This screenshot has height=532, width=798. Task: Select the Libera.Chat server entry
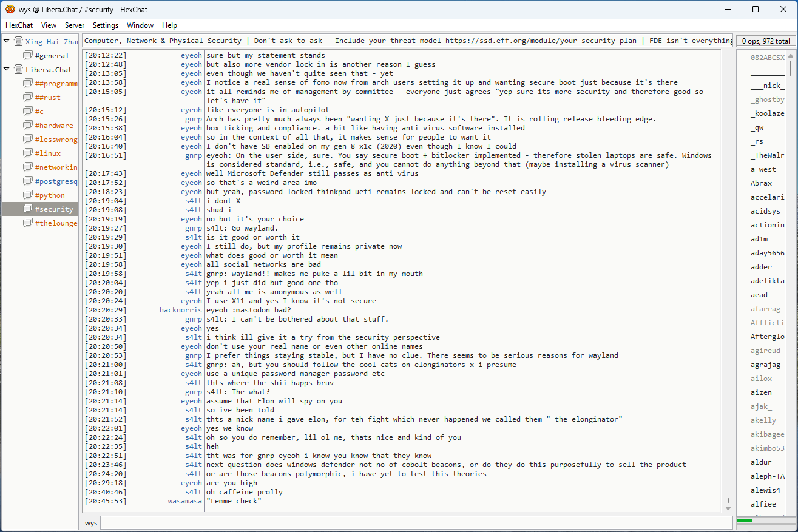tap(49, 69)
